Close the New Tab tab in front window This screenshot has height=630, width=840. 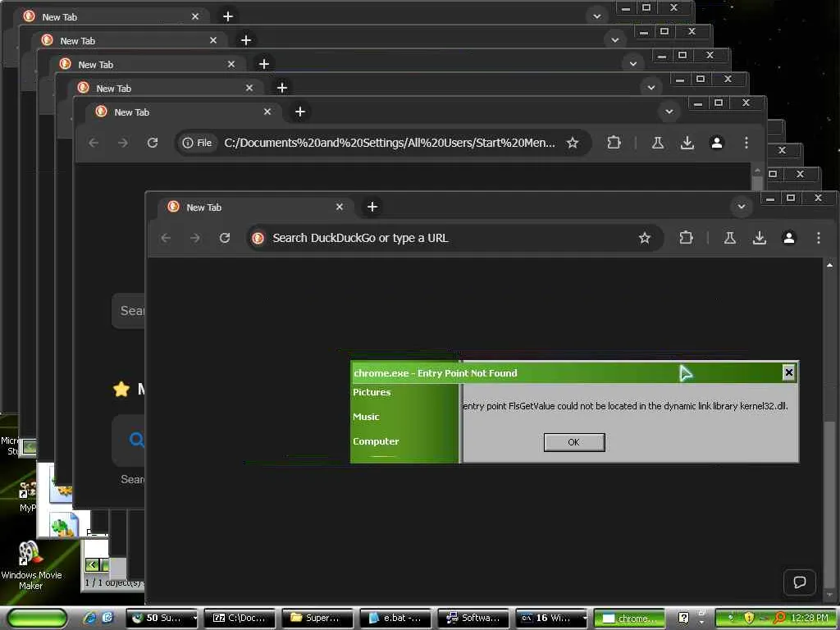pos(339,207)
